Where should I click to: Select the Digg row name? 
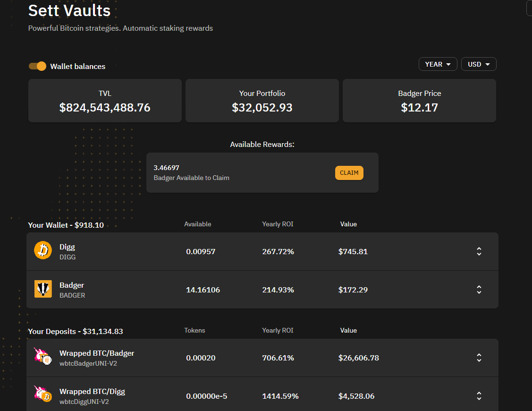[67, 247]
